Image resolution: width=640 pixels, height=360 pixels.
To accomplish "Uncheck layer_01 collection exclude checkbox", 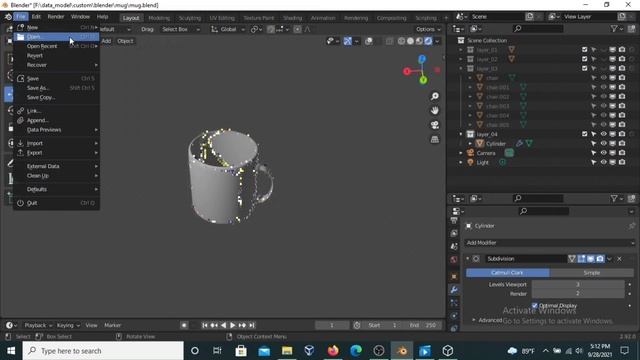I will pyautogui.click(x=584, y=49).
